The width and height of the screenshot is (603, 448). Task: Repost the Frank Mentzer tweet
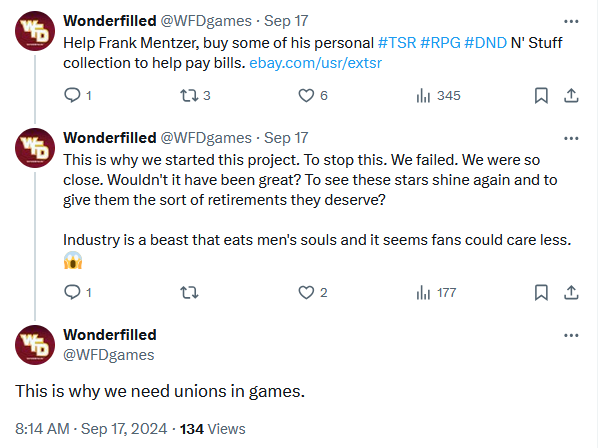[185, 96]
